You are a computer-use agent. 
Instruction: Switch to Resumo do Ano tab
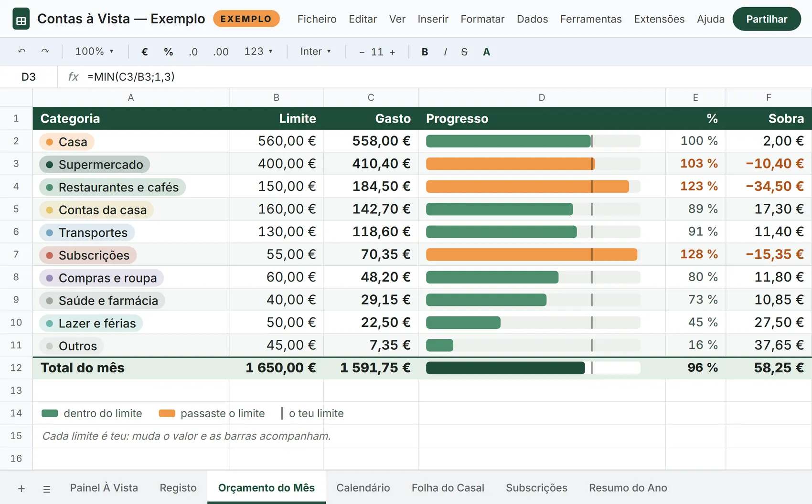click(x=628, y=488)
